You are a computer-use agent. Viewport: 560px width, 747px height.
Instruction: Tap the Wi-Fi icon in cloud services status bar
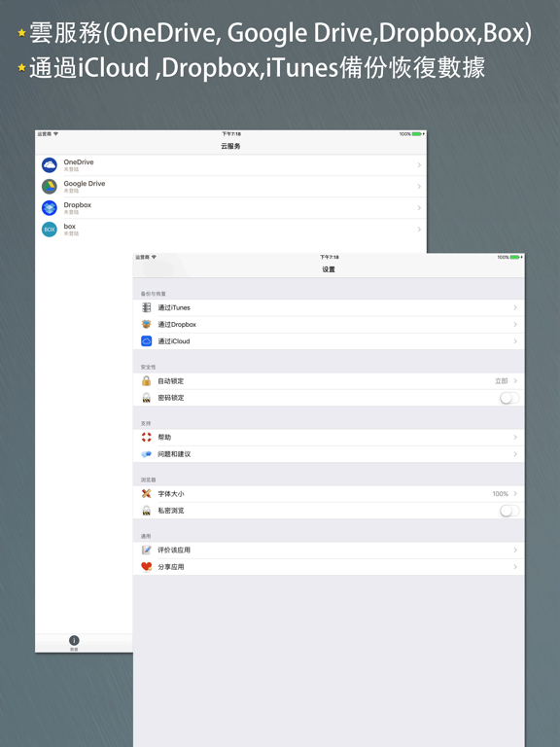click(x=55, y=134)
